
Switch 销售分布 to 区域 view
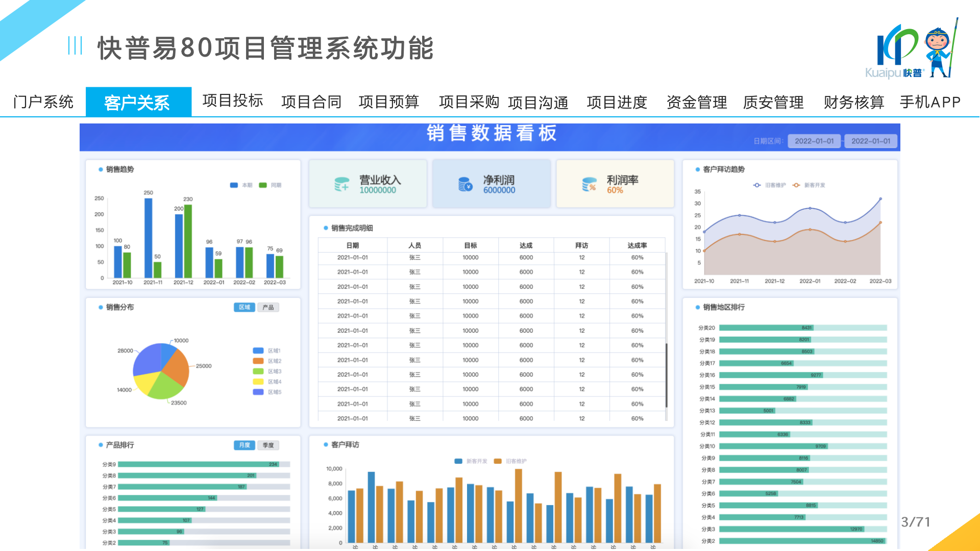click(x=244, y=307)
